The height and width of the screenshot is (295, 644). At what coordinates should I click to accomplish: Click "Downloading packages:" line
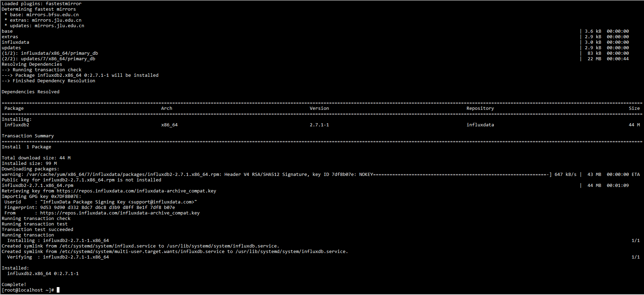pos(31,169)
